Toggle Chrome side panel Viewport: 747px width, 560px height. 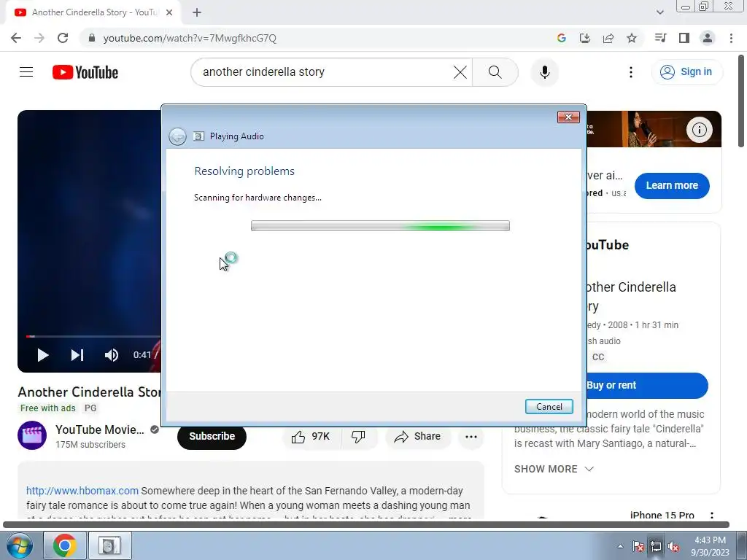684,38
